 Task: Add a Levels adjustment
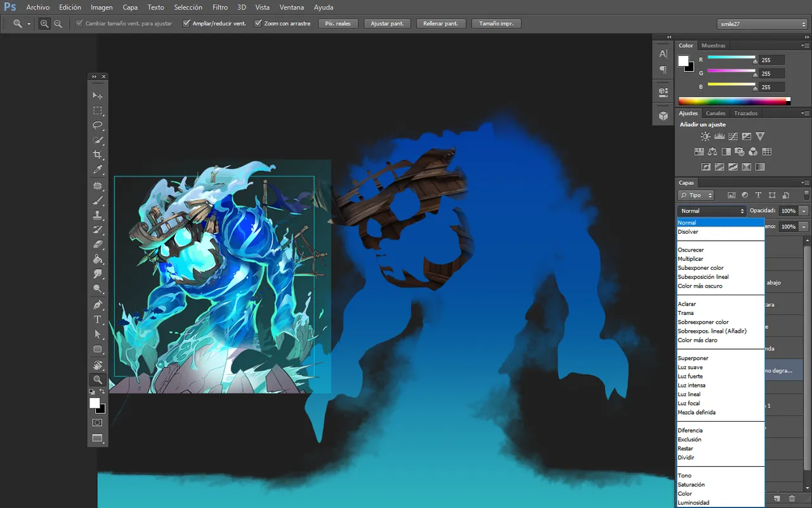(719, 136)
